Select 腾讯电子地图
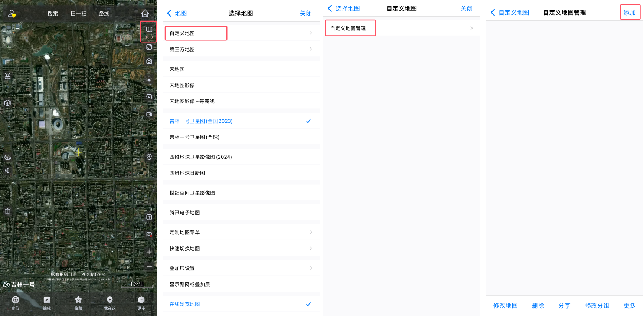 click(x=241, y=213)
